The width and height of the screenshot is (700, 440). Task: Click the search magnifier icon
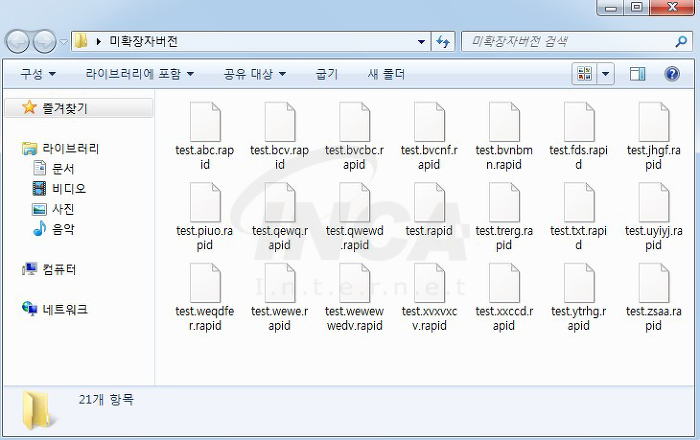pos(681,42)
